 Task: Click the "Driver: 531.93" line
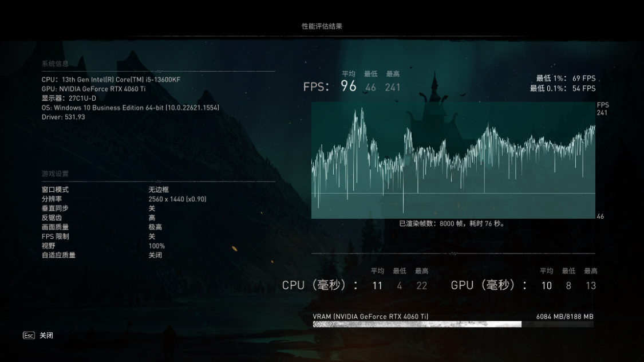[63, 117]
